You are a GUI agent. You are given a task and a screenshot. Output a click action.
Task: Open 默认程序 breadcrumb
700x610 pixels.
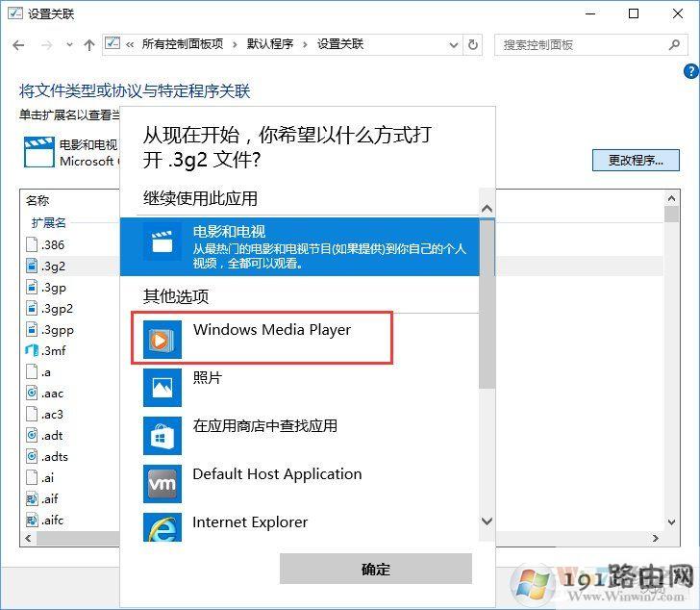pos(270,44)
